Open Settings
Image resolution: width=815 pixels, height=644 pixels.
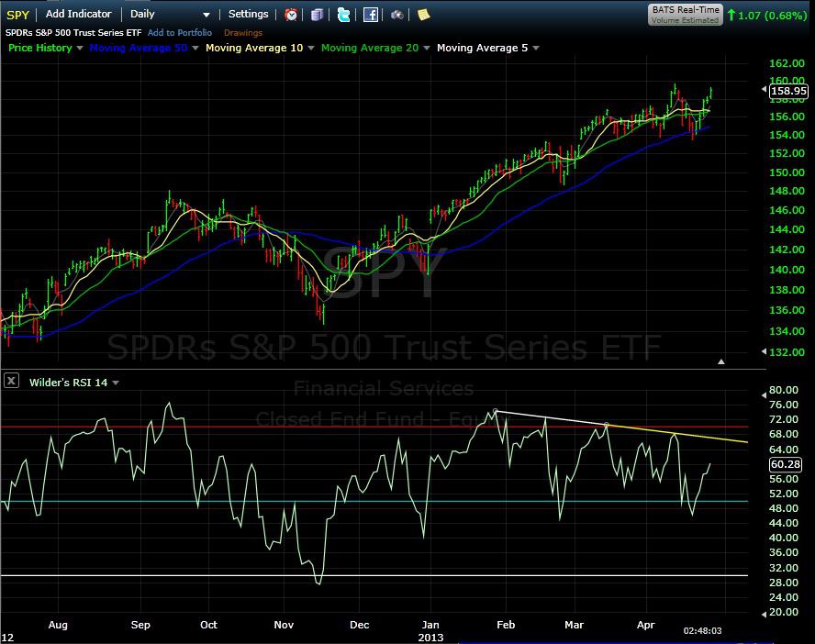[x=249, y=14]
